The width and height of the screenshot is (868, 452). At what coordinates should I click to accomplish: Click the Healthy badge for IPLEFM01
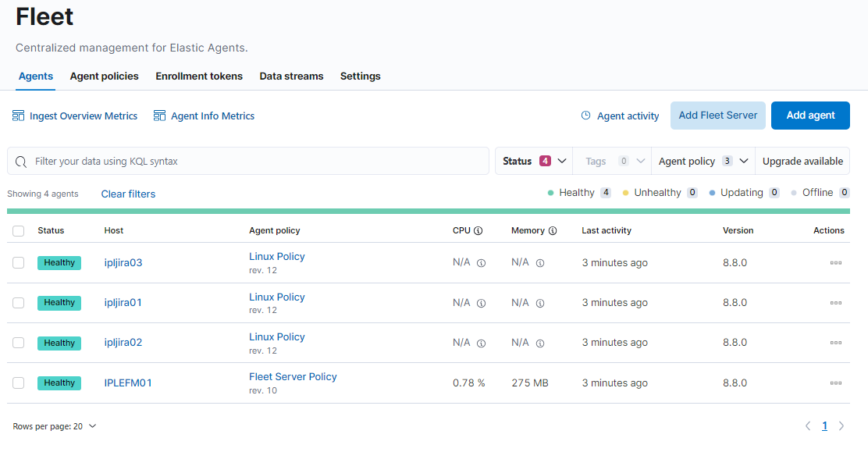(x=59, y=383)
